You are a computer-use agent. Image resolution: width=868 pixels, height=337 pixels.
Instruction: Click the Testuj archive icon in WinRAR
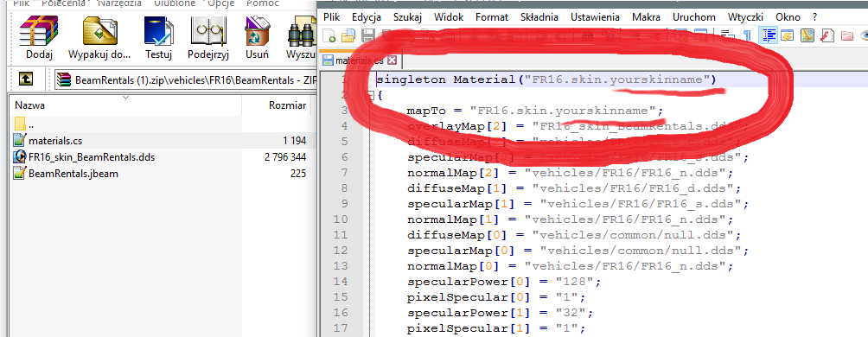[159, 31]
